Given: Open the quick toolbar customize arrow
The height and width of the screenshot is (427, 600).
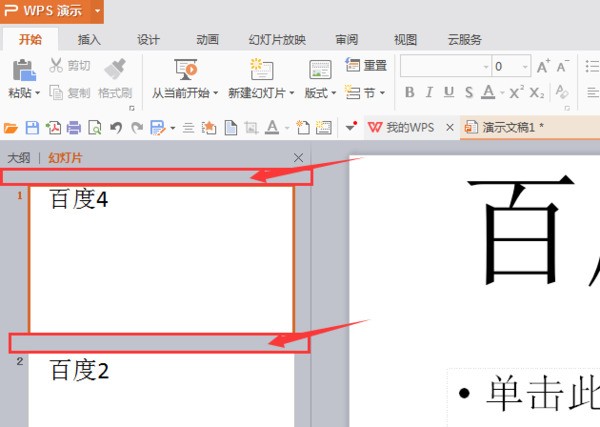Looking at the screenshot, I should pos(351,127).
